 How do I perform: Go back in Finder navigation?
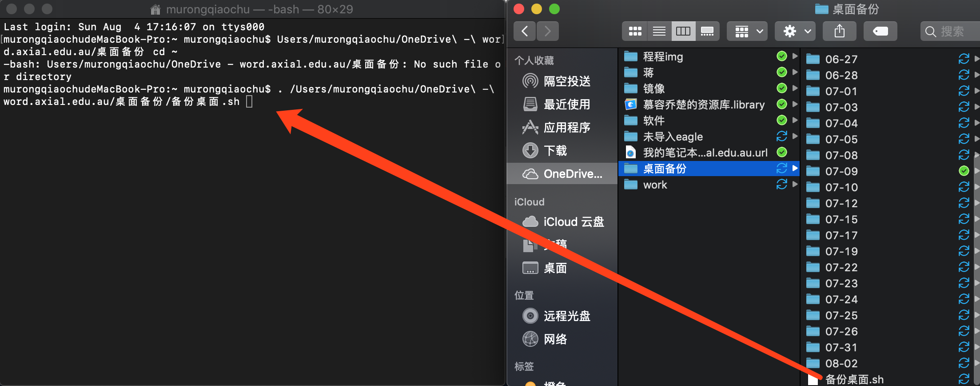525,31
